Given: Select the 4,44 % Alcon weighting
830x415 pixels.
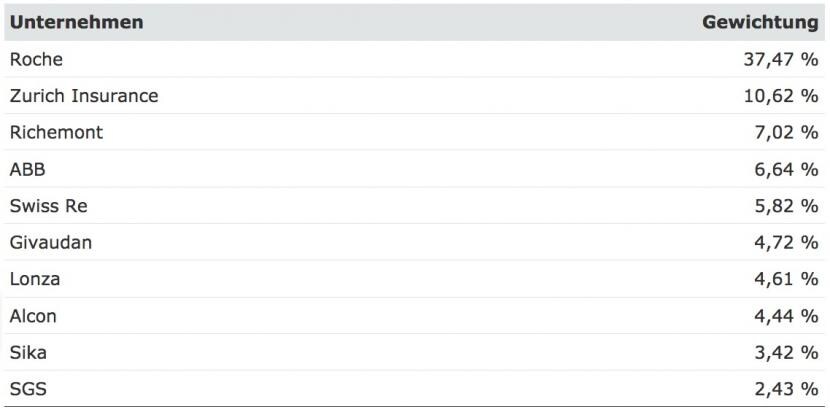Looking at the screenshot, I should click(786, 316).
